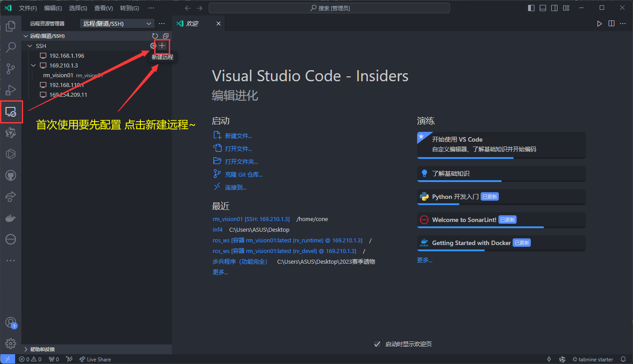The image size is (633, 364).
Task: Expand the 帮助和反馈 section
Action: click(96, 349)
